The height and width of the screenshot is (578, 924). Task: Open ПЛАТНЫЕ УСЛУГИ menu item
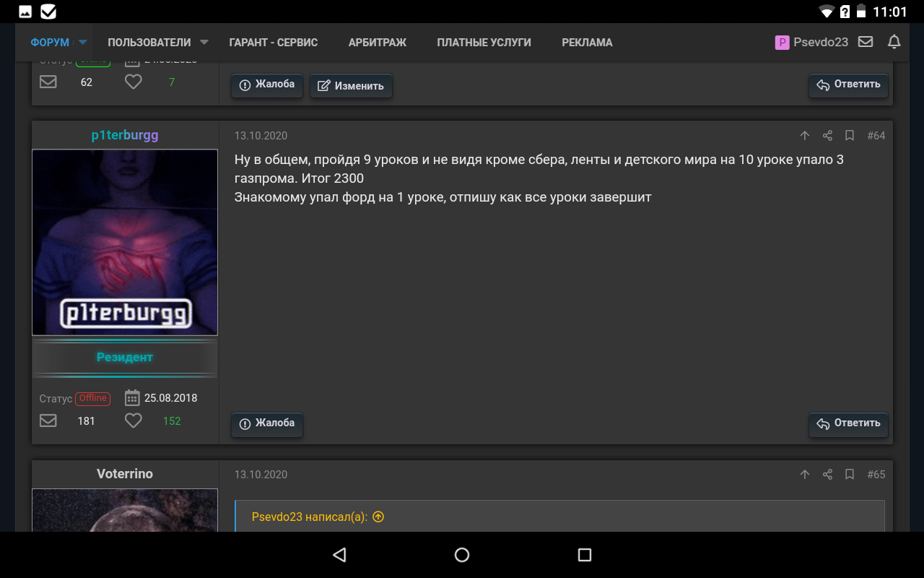click(484, 43)
